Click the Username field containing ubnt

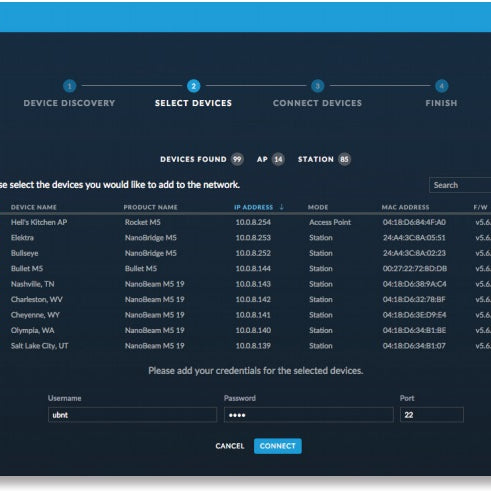pyautogui.click(x=132, y=415)
